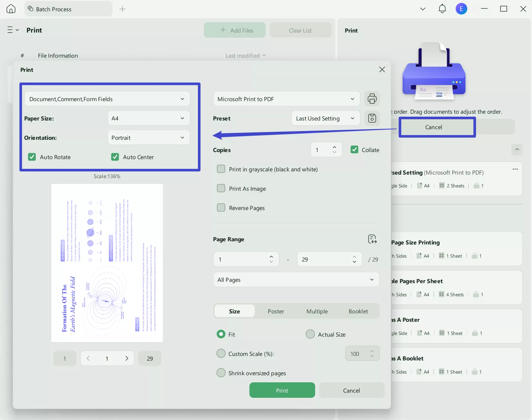Viewport: 532px width, 420px height.
Task: Switch to the Multiple tab
Action: (317, 311)
